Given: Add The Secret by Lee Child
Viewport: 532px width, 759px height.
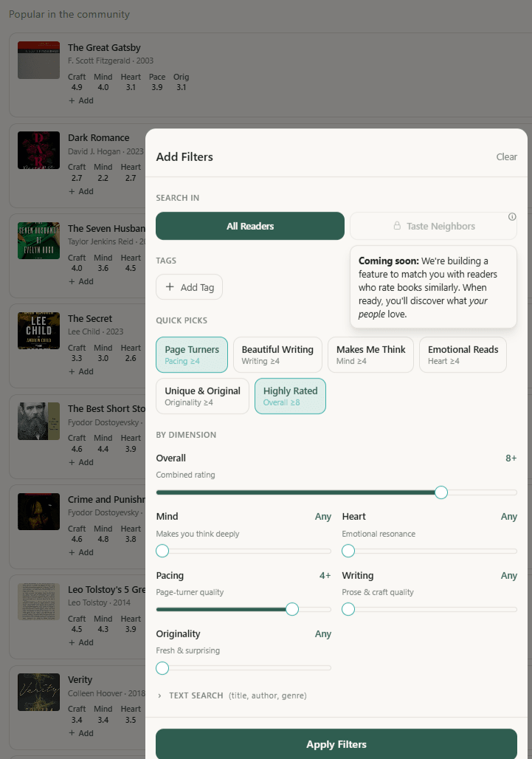Looking at the screenshot, I should coord(80,371).
